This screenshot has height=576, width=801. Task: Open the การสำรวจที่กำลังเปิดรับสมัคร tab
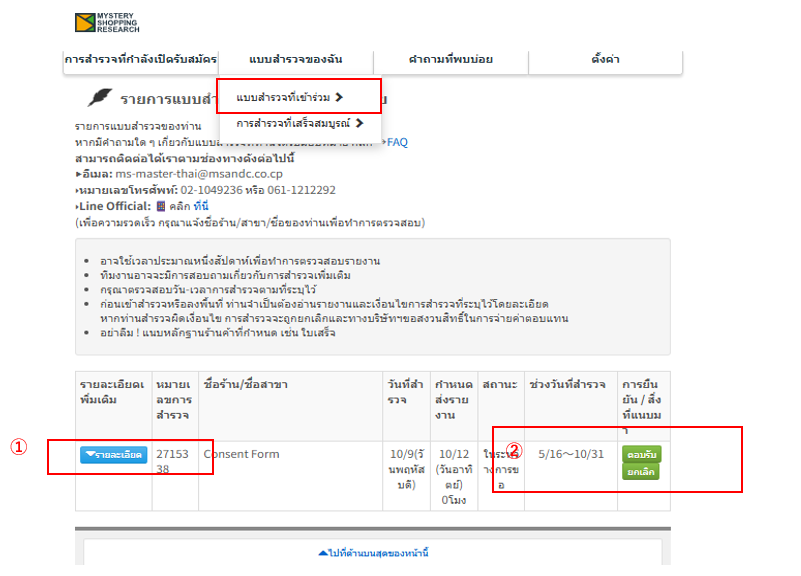click(140, 59)
